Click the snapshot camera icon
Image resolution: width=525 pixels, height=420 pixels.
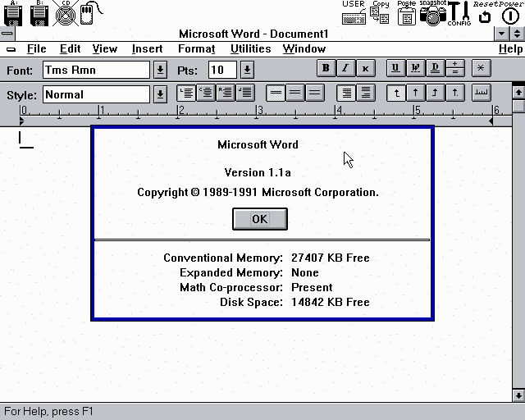click(x=433, y=13)
